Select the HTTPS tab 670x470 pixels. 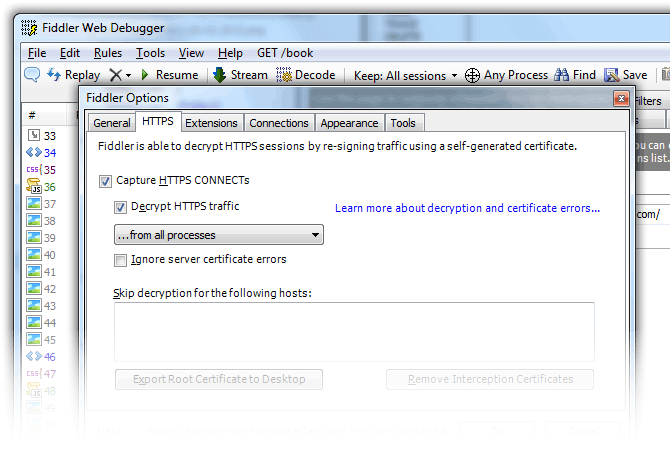[158, 121]
